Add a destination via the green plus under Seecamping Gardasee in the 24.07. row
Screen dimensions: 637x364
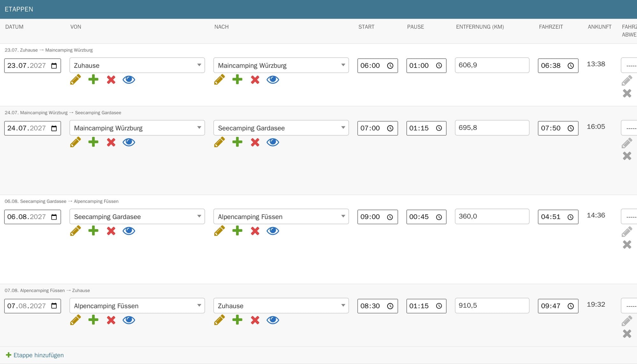point(237,142)
